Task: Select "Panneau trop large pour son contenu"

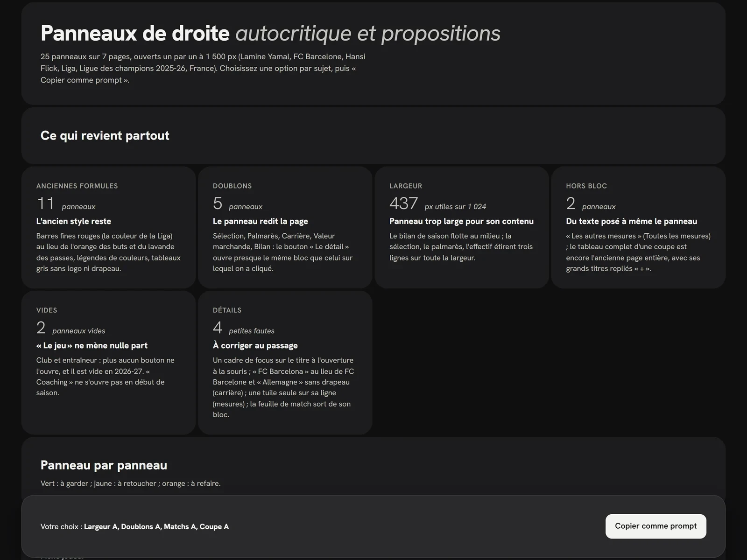Action: [x=461, y=221]
